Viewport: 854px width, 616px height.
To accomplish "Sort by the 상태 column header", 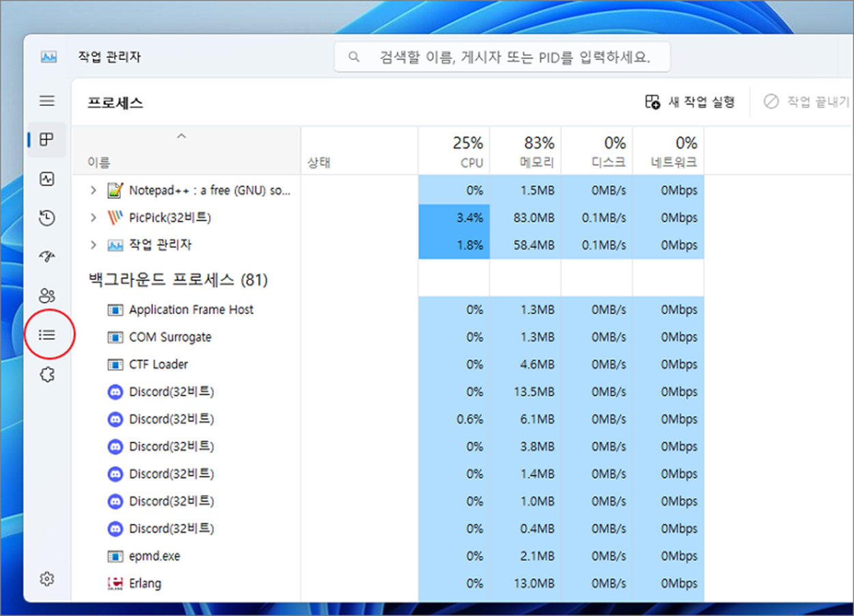I will [359, 150].
